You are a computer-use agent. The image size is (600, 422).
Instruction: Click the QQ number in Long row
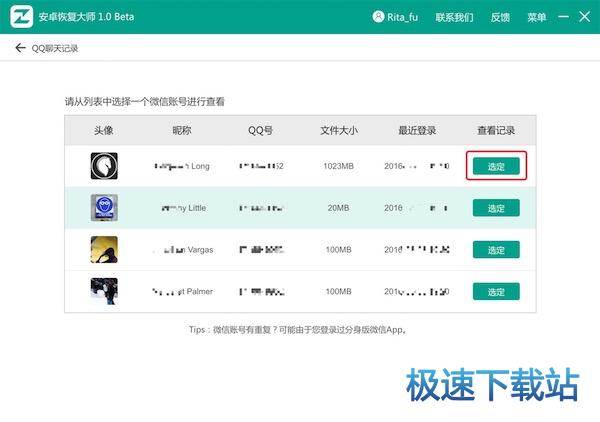coord(261,166)
